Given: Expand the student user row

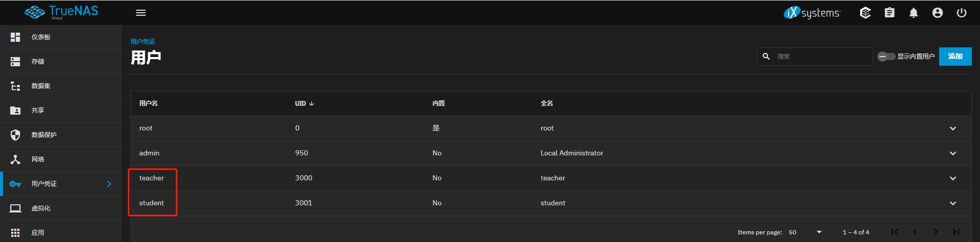Looking at the screenshot, I should point(953,203).
